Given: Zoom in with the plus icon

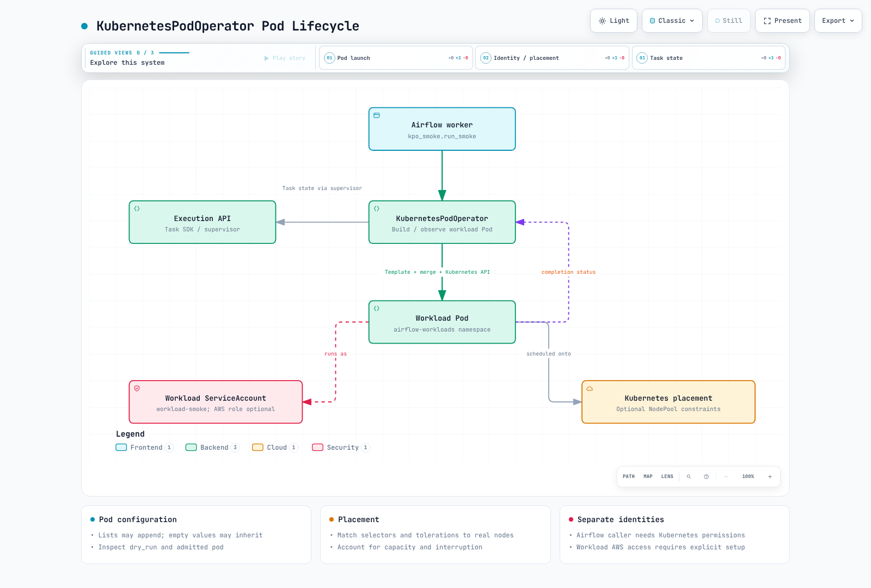Looking at the screenshot, I should [770, 476].
